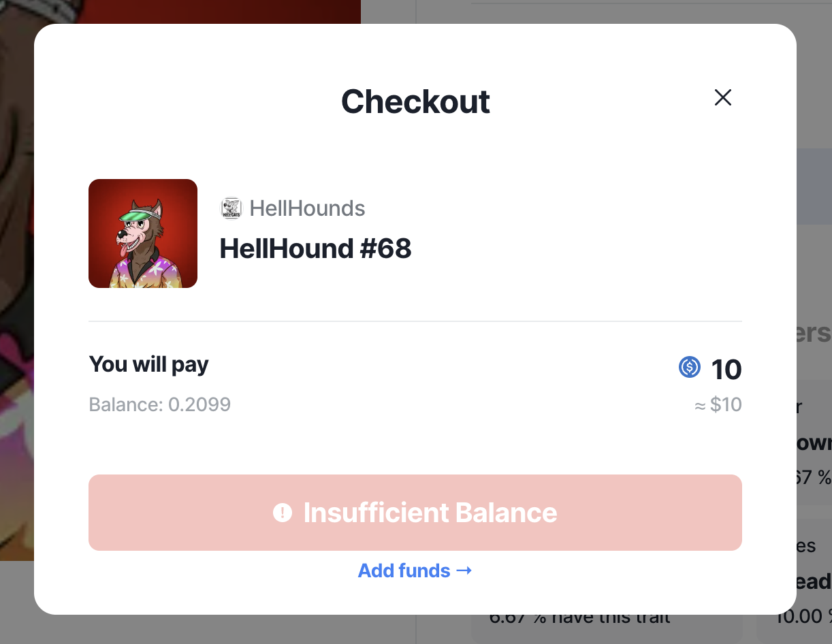Close the Checkout dialog with X icon
This screenshot has height=644, width=832.
click(722, 98)
